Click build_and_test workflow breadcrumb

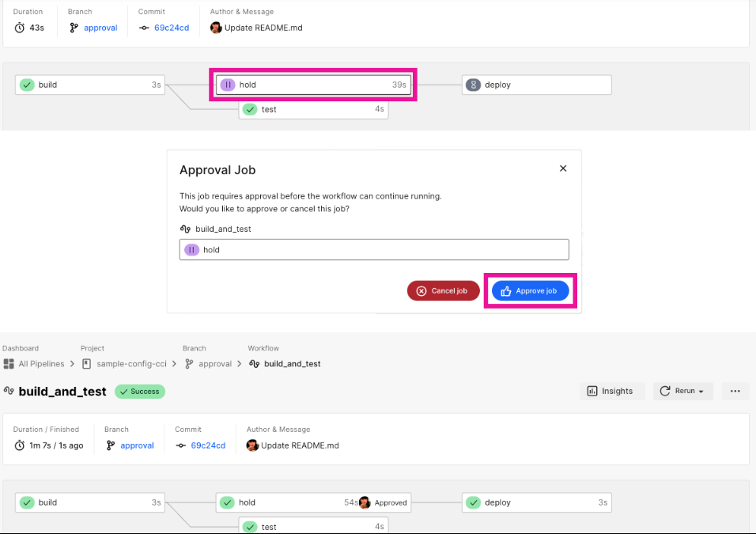292,364
